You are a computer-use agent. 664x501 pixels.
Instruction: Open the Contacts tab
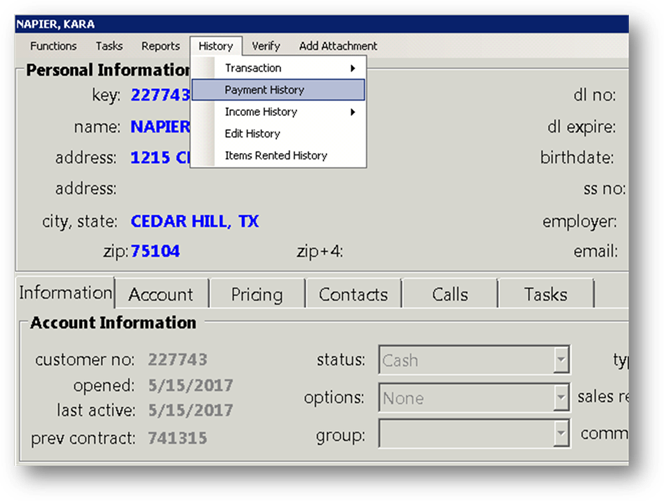tap(352, 295)
